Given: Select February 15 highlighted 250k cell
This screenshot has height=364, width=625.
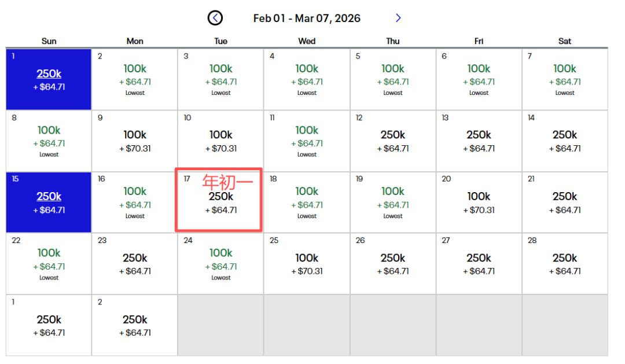Looking at the screenshot, I should [49, 203].
